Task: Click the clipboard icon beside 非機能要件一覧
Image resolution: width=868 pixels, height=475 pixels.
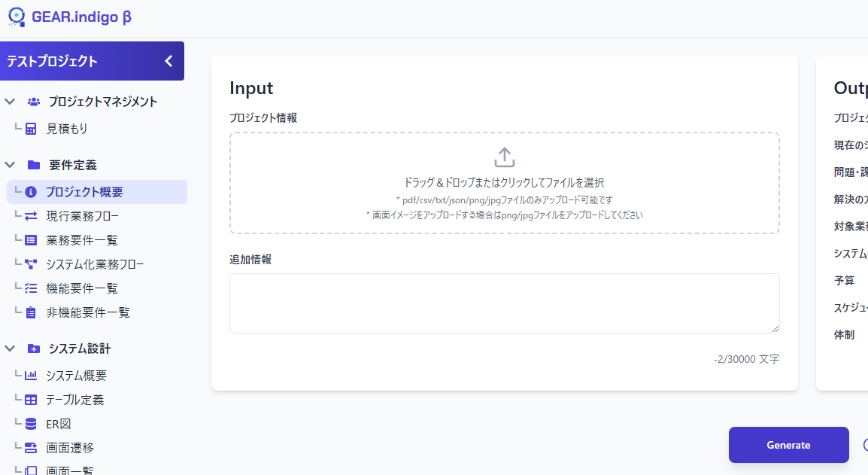Action: [31, 312]
